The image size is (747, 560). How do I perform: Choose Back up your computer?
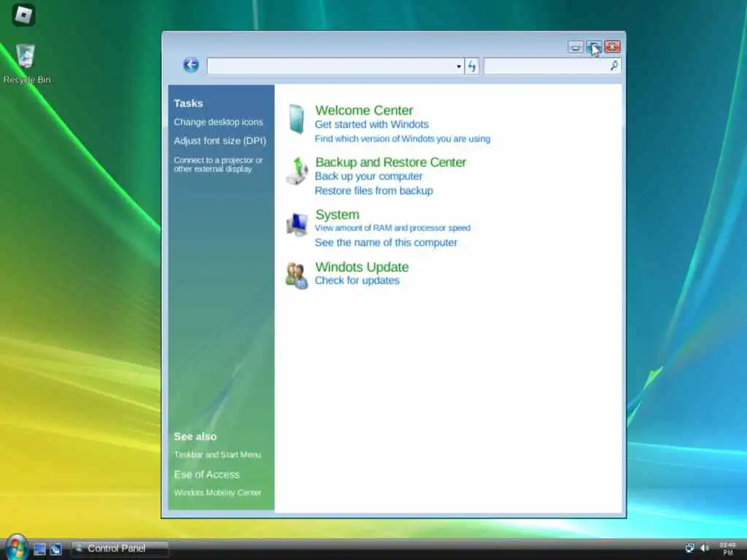(x=368, y=176)
